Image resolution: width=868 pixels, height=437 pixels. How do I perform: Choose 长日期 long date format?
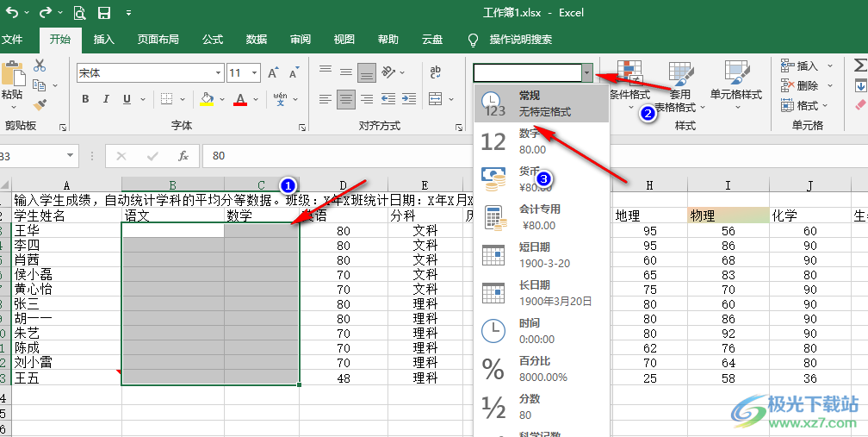pyautogui.click(x=542, y=293)
